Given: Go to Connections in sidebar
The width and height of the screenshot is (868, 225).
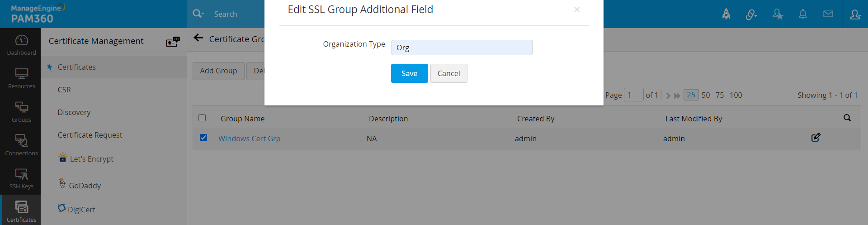Looking at the screenshot, I should coord(21,145).
